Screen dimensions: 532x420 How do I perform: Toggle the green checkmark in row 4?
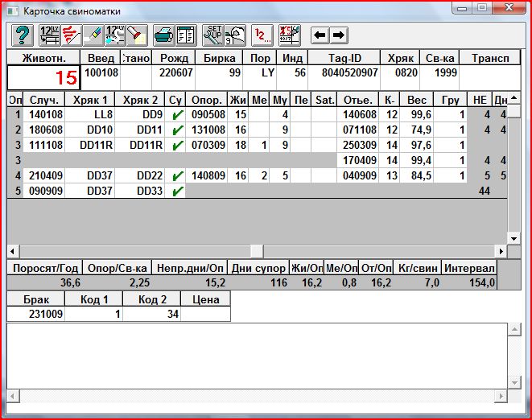point(177,176)
